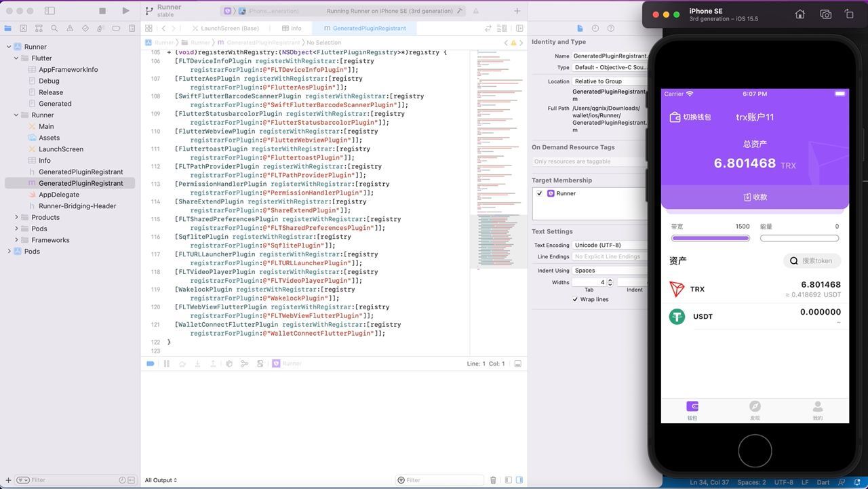
Task: Show the File inspector
Action: coord(580,28)
